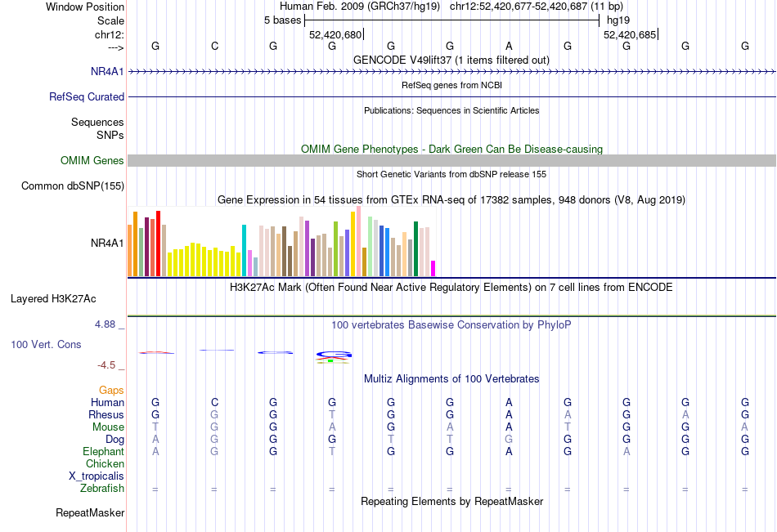Click the Common dbSNP(155) label
Viewport: 777px width, 532px height.
[x=72, y=186]
